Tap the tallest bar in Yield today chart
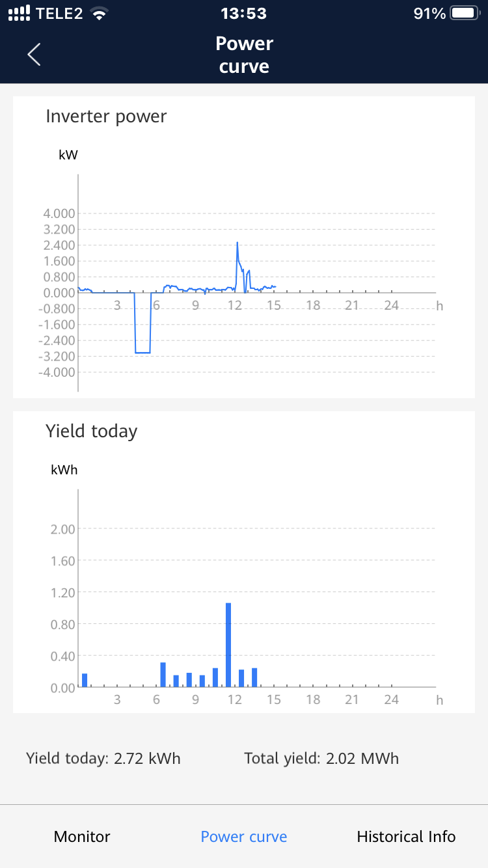This screenshot has width=488, height=868. pyautogui.click(x=228, y=644)
